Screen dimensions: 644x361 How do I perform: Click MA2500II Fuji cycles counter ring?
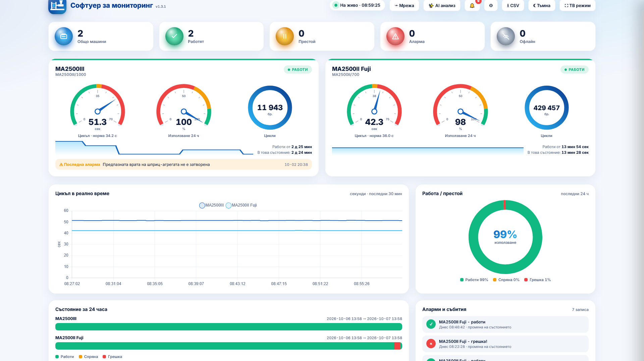(547, 108)
